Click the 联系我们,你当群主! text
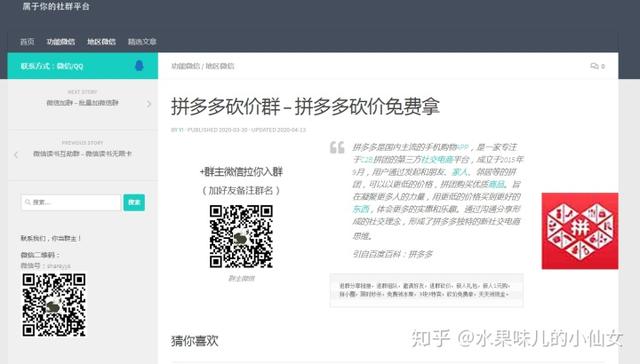The image size is (640, 364). pos(51,238)
